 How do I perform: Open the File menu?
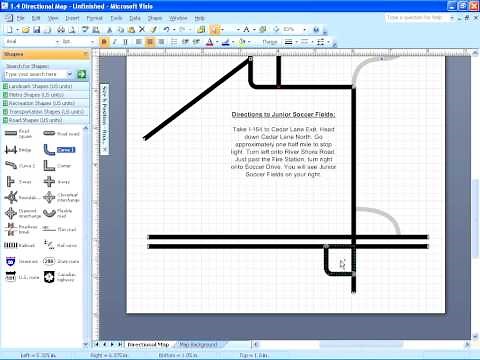pyautogui.click(x=21, y=18)
